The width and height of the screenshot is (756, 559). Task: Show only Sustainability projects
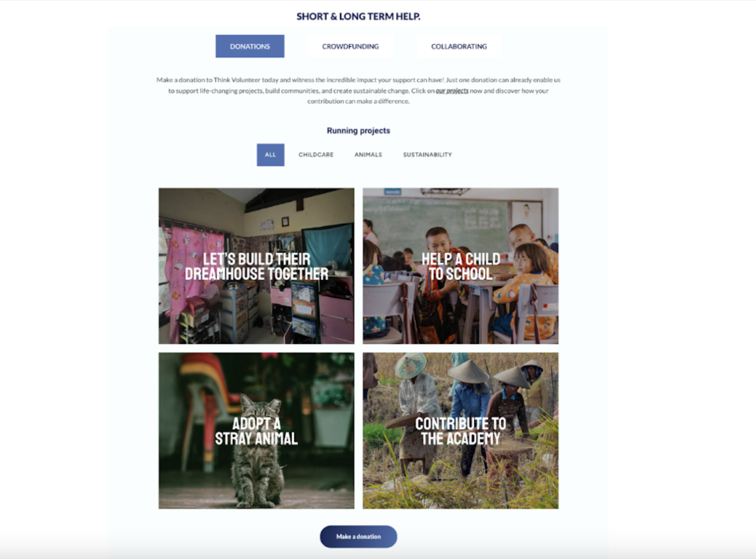(427, 155)
